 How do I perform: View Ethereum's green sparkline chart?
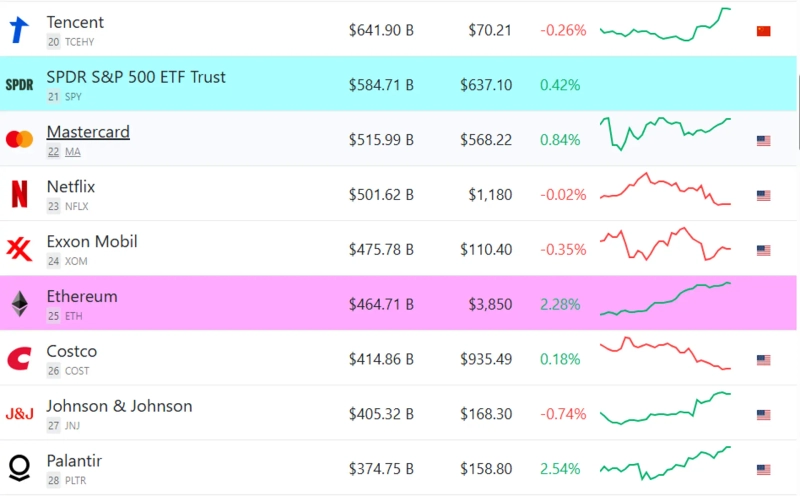(x=665, y=299)
